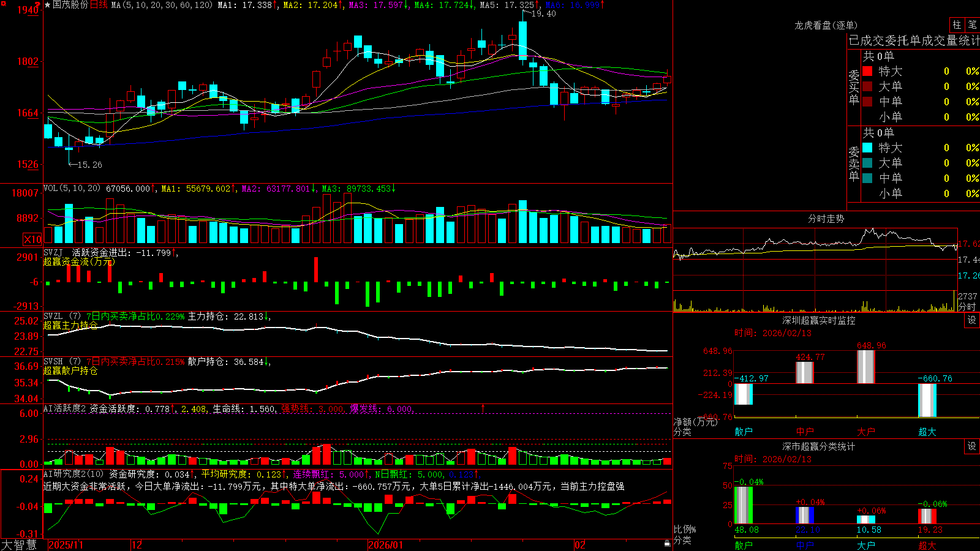Click the 424.77 中户 net amount bar

pos(805,372)
